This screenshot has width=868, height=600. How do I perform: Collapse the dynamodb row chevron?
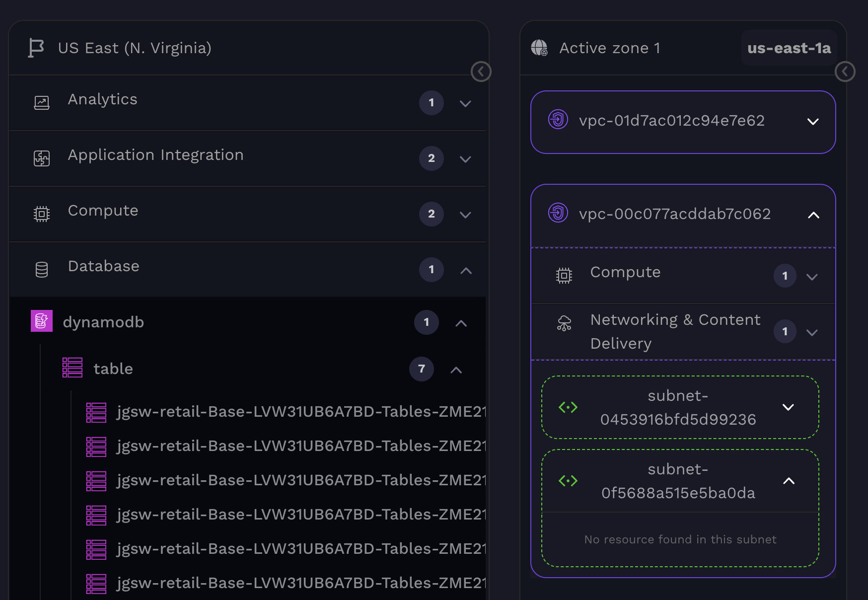tap(461, 323)
